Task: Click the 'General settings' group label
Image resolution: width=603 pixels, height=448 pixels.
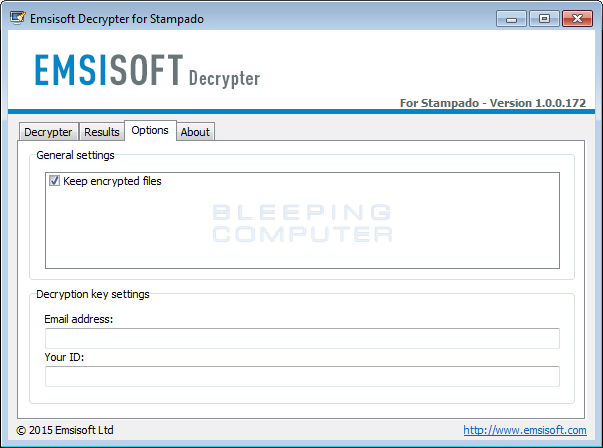Action: [75, 155]
